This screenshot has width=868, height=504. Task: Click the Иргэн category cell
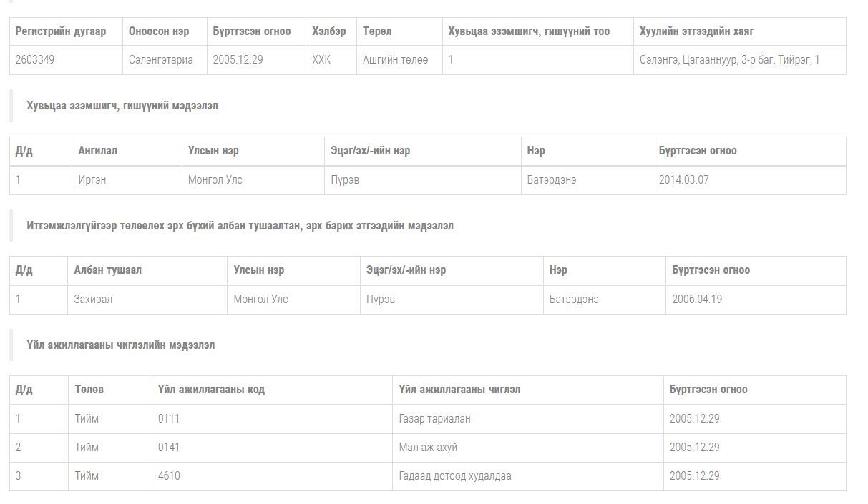click(x=92, y=180)
